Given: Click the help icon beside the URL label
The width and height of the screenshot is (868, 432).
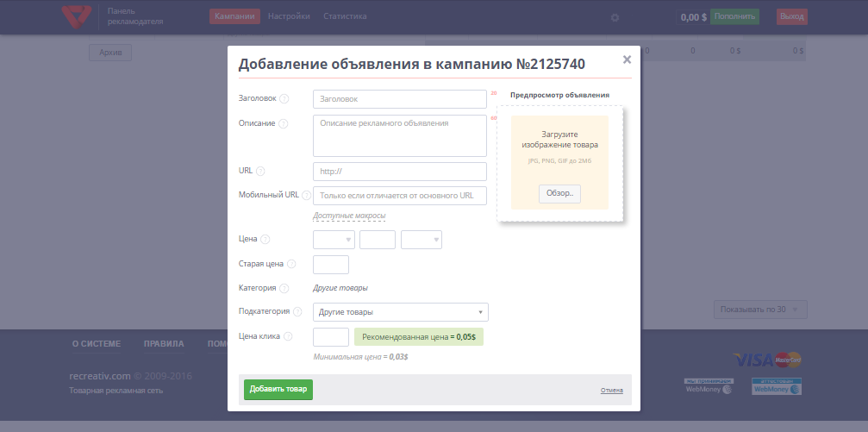Looking at the screenshot, I should [260, 171].
